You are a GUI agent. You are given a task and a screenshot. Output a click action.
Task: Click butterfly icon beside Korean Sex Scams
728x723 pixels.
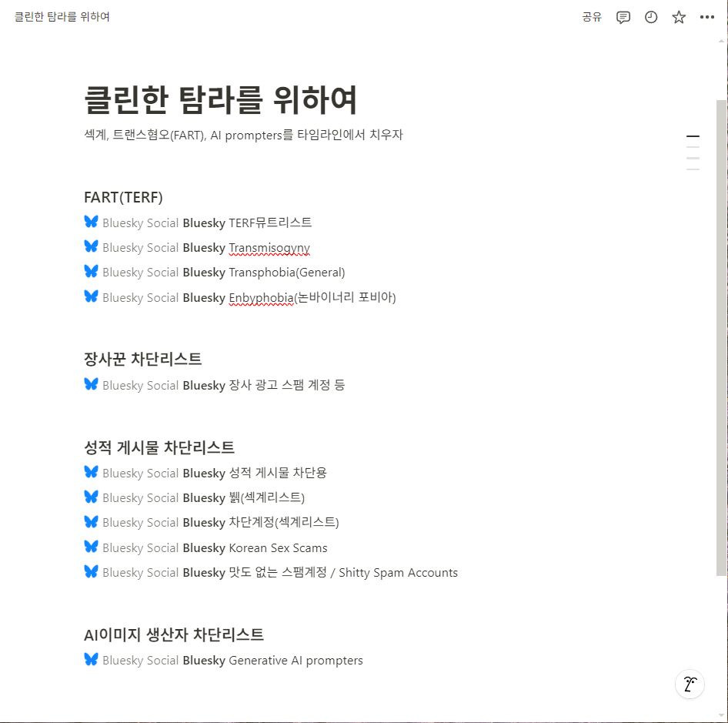click(91, 547)
